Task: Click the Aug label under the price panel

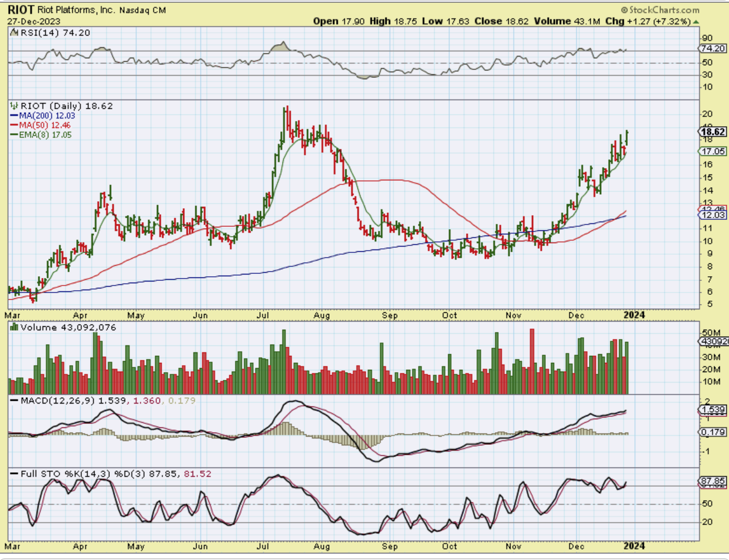Action: point(321,315)
